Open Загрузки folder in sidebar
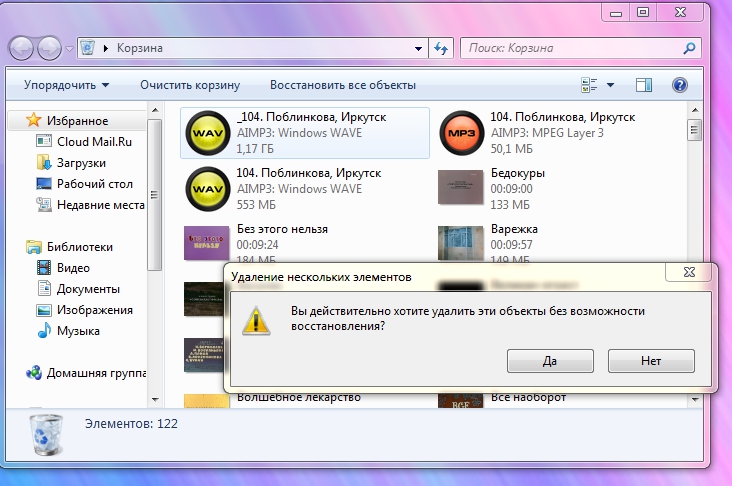This screenshot has height=486, width=732. tap(81, 162)
